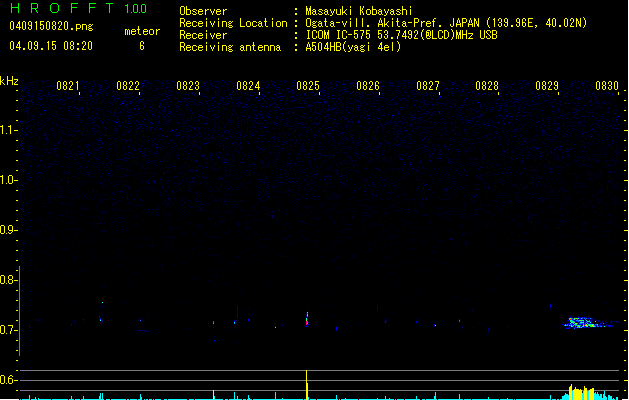
Task: Click the 0821 time axis marker
Action: (67, 86)
